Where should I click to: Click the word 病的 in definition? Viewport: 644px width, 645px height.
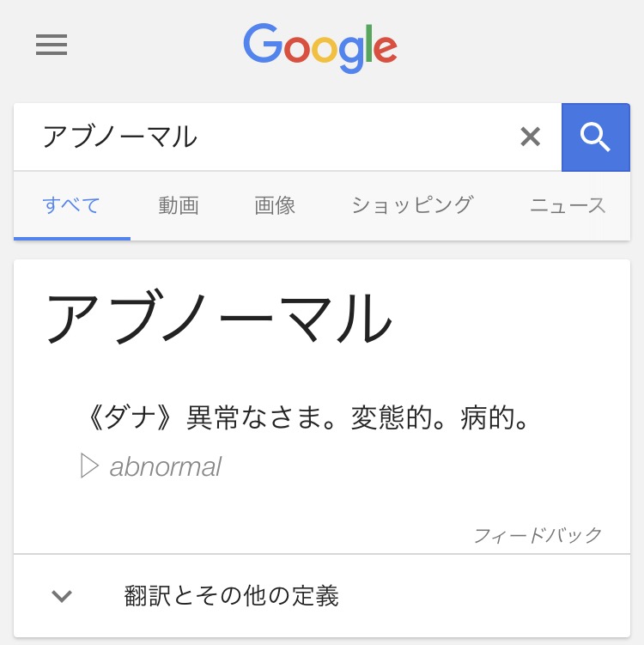click(x=487, y=418)
